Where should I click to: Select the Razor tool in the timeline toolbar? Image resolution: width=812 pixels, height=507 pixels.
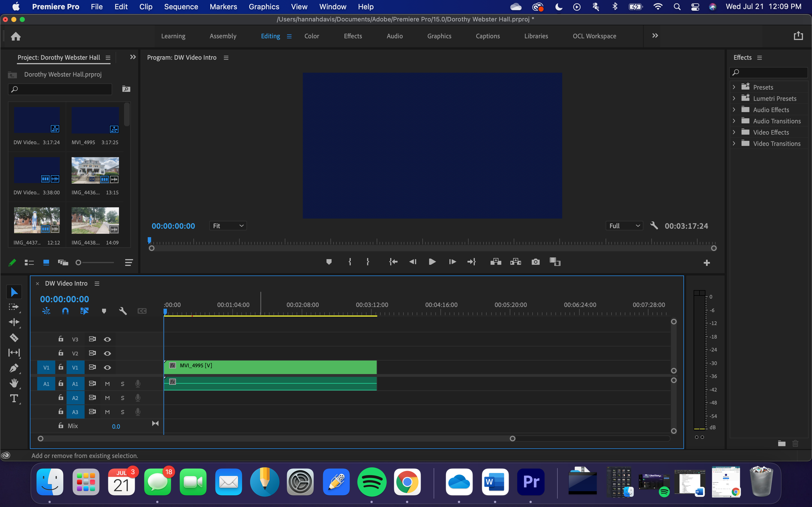pyautogui.click(x=14, y=338)
